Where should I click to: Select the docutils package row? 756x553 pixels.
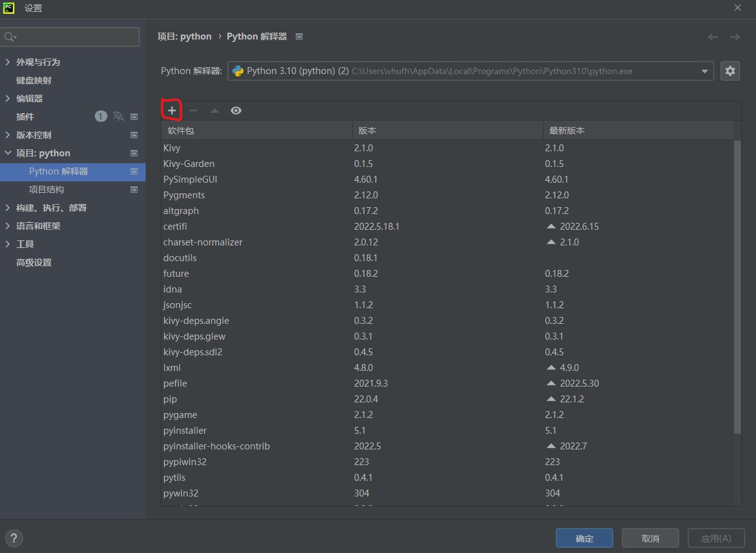coord(447,258)
